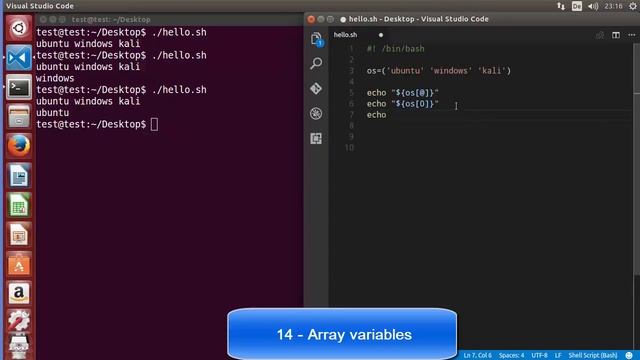Click the 'windows' output line in terminal
Viewport: 640px width, 360px height.
point(55,78)
